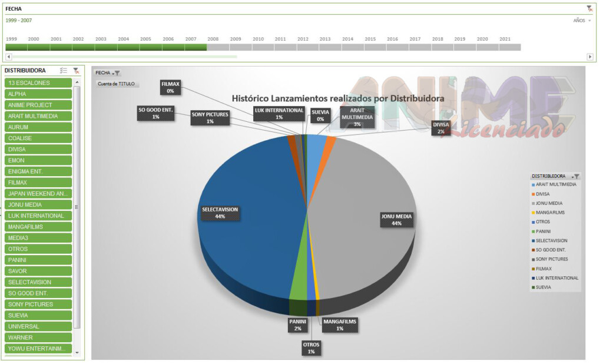Image resolution: width=603 pixels, height=364 pixels.
Task: Select COALISE in the slicer
Action: [x=38, y=138]
